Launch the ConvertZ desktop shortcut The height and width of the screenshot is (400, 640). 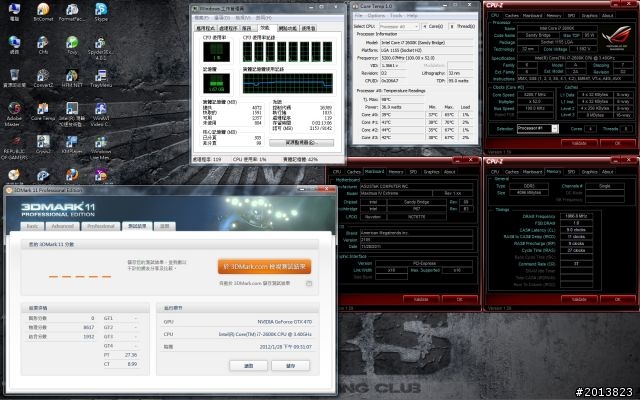43,78
